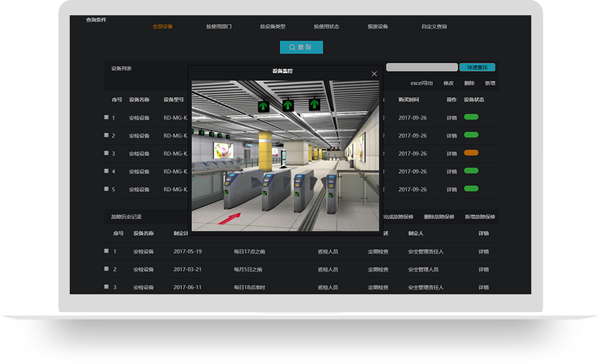Screen dimensions: 599x364
Task: Tick the checkbox for device row 1
Action: click(x=106, y=118)
